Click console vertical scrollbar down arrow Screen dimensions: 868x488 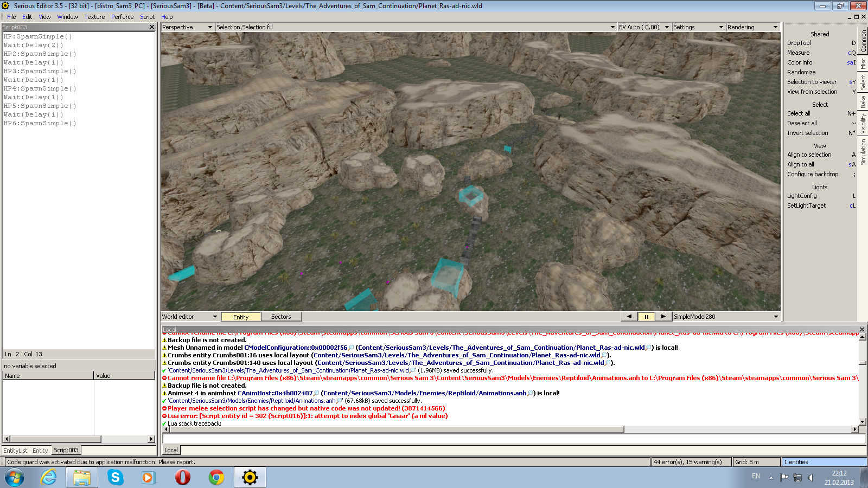coord(863,421)
